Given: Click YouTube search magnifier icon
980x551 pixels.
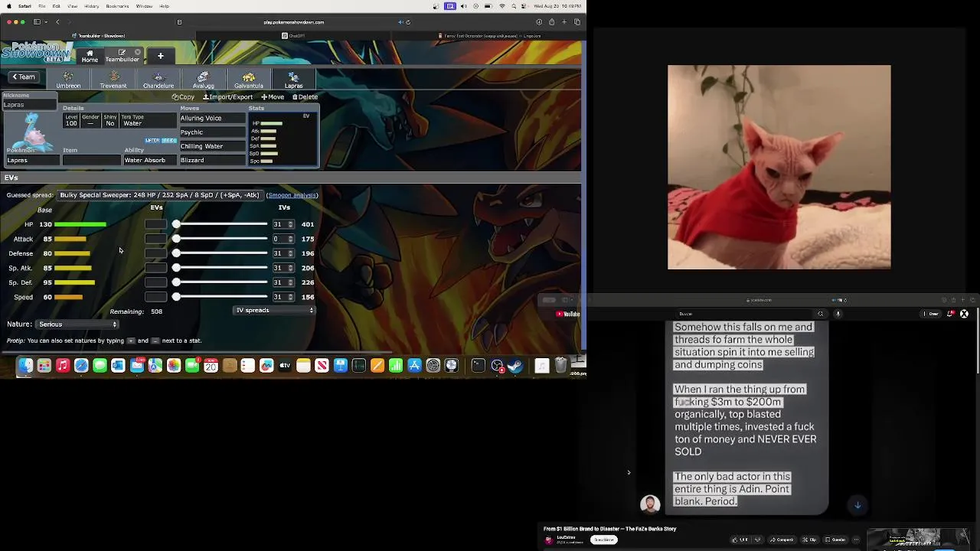Looking at the screenshot, I should pyautogui.click(x=820, y=314).
